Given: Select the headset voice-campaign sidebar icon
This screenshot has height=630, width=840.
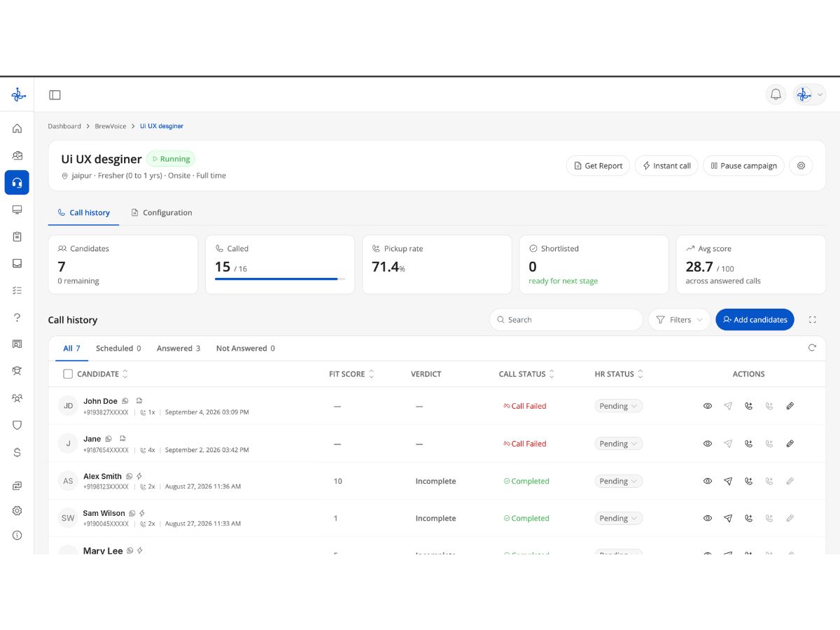Looking at the screenshot, I should pos(17,182).
